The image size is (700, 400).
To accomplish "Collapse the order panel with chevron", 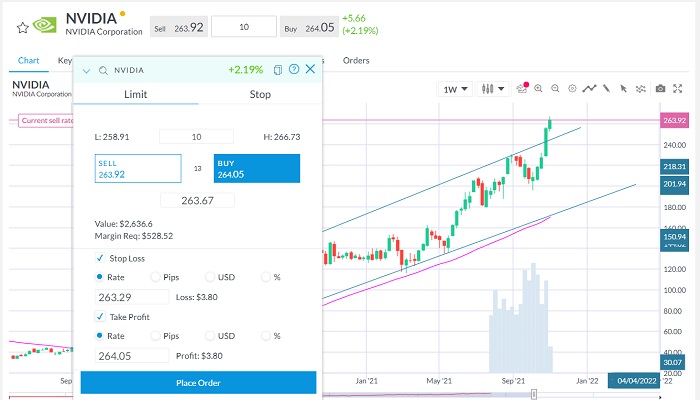I will click(87, 71).
